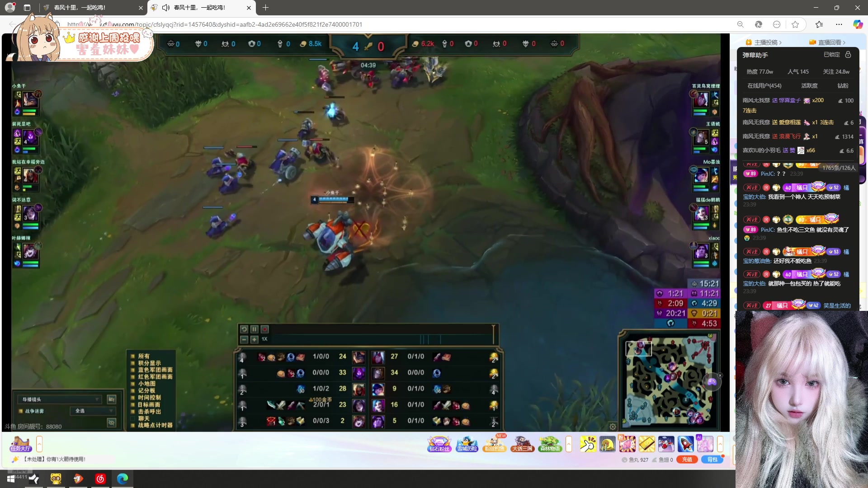Toggle the 红色军团画面 checkbox
Image resolution: width=868 pixels, height=488 pixels.
pyautogui.click(x=133, y=377)
